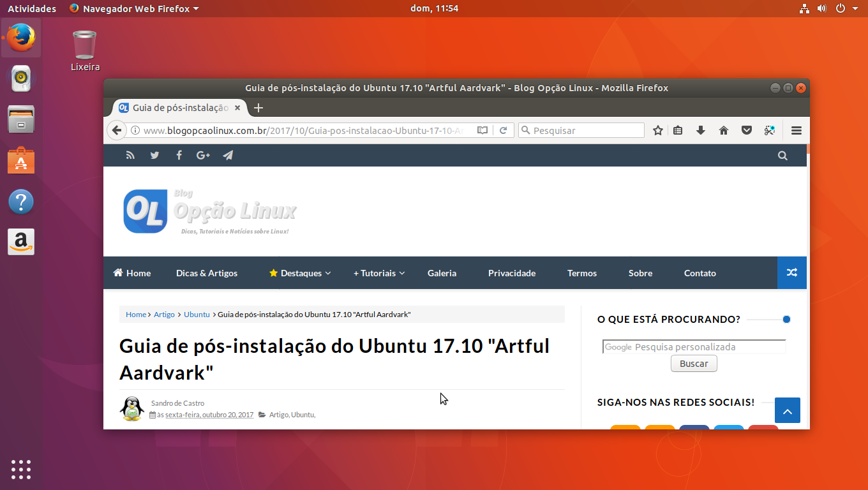Open the Files manager from the dock
868x490 pixels.
point(20,119)
